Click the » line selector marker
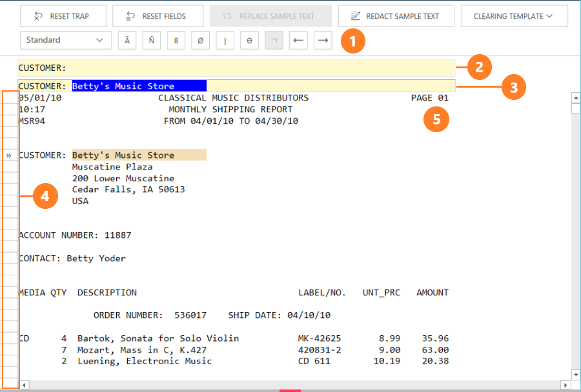 click(x=9, y=155)
